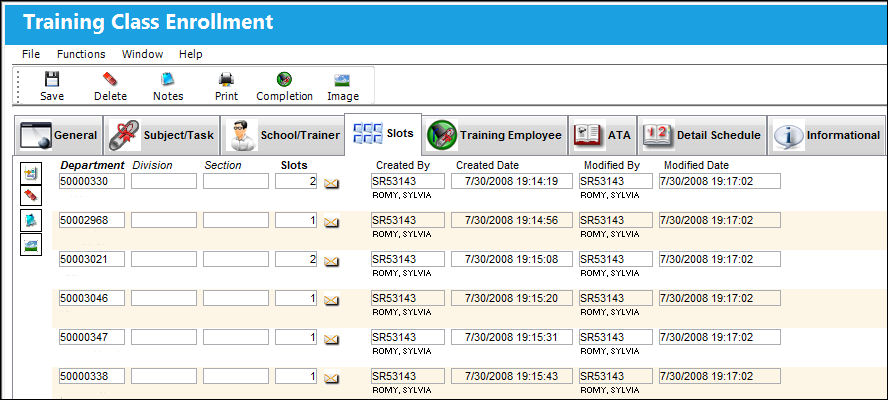
Task: Switch to the Subject/Task tab
Action: pos(161,135)
